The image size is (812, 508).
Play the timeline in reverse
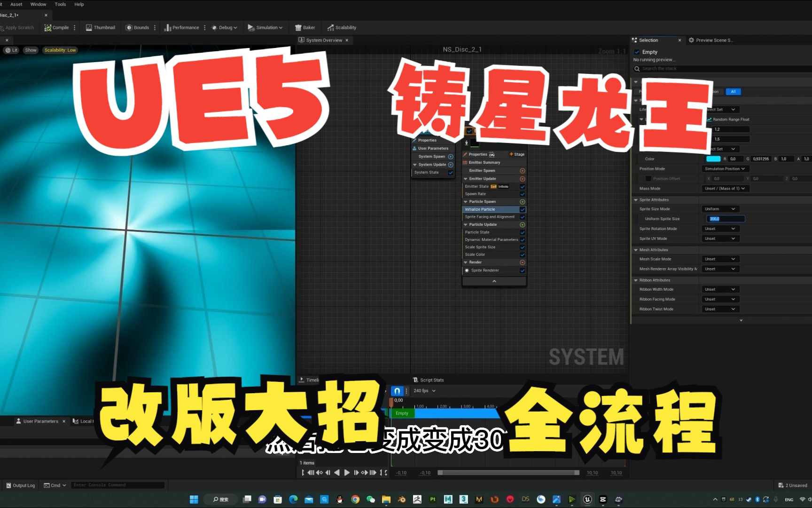(337, 473)
